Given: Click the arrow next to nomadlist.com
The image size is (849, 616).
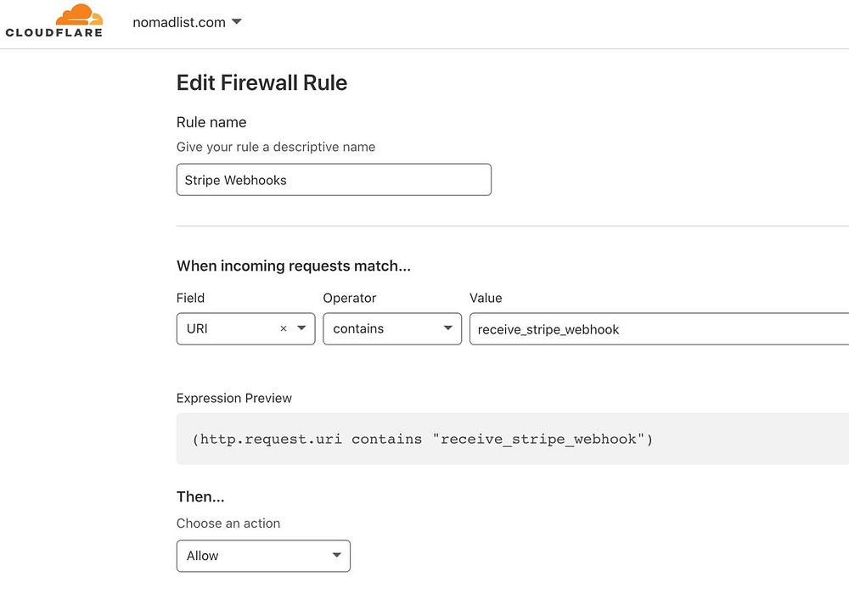Looking at the screenshot, I should pyautogui.click(x=237, y=22).
